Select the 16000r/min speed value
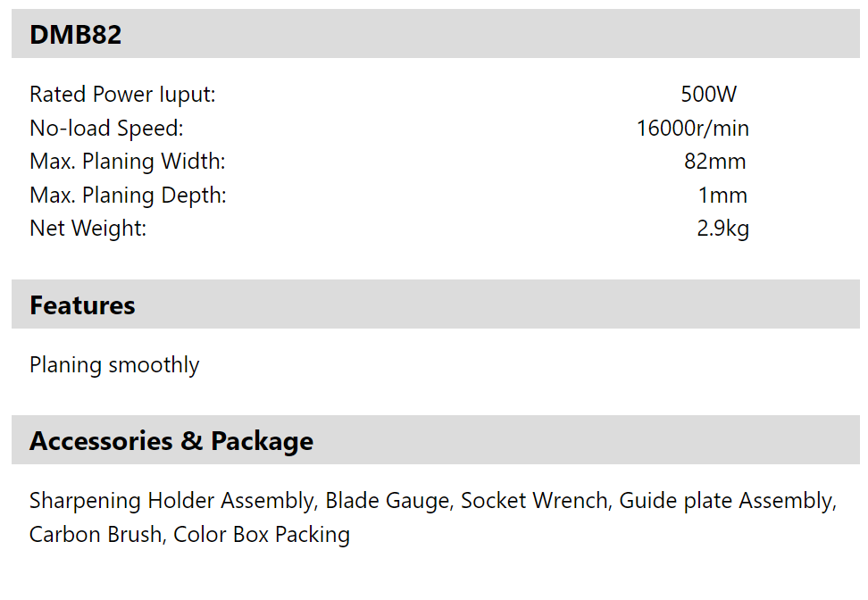 click(692, 129)
